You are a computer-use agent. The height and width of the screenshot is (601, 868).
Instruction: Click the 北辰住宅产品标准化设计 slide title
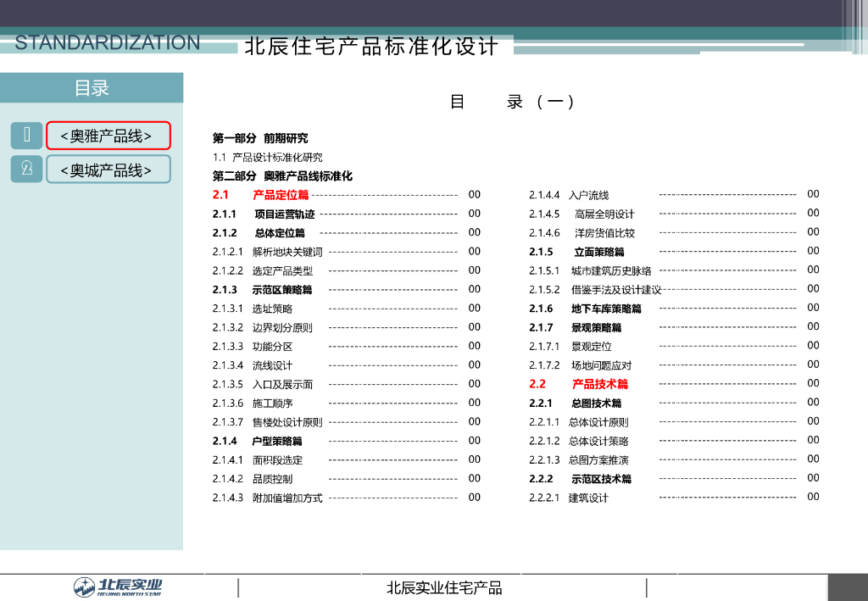[x=371, y=47]
